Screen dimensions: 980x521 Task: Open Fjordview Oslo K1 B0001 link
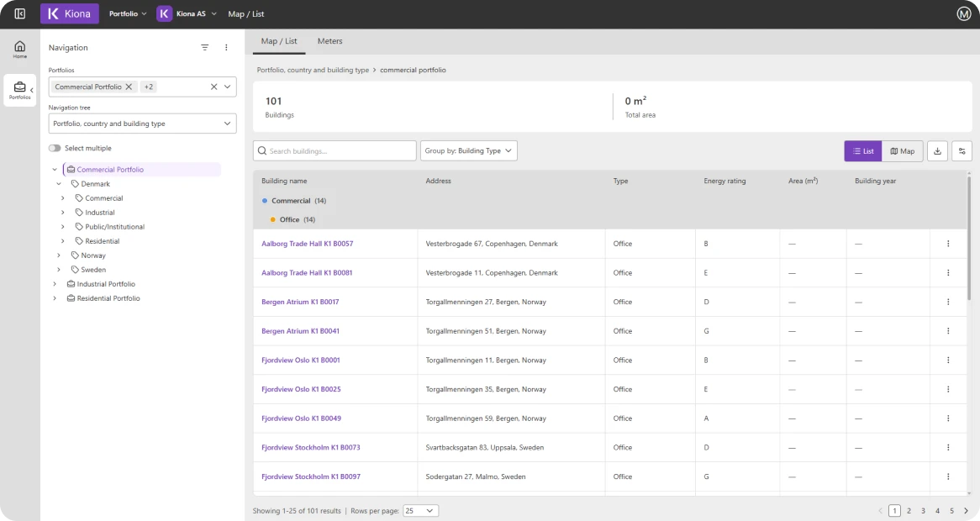coord(301,360)
